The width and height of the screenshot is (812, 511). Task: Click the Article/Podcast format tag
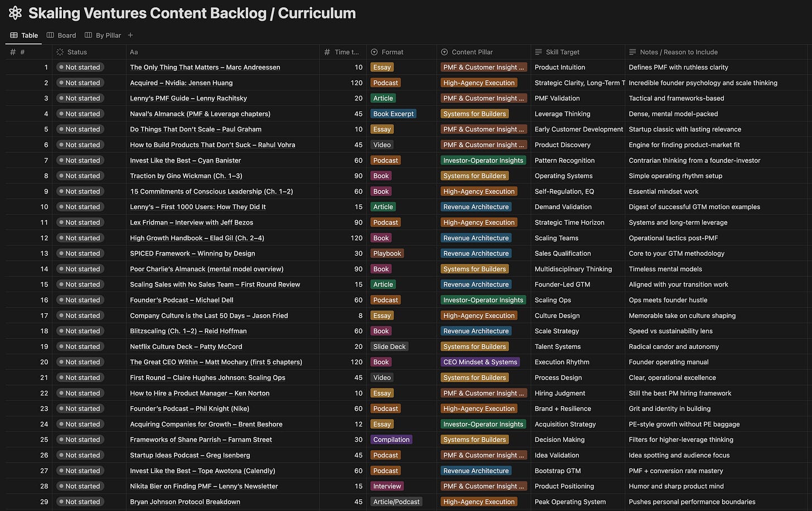click(x=397, y=502)
